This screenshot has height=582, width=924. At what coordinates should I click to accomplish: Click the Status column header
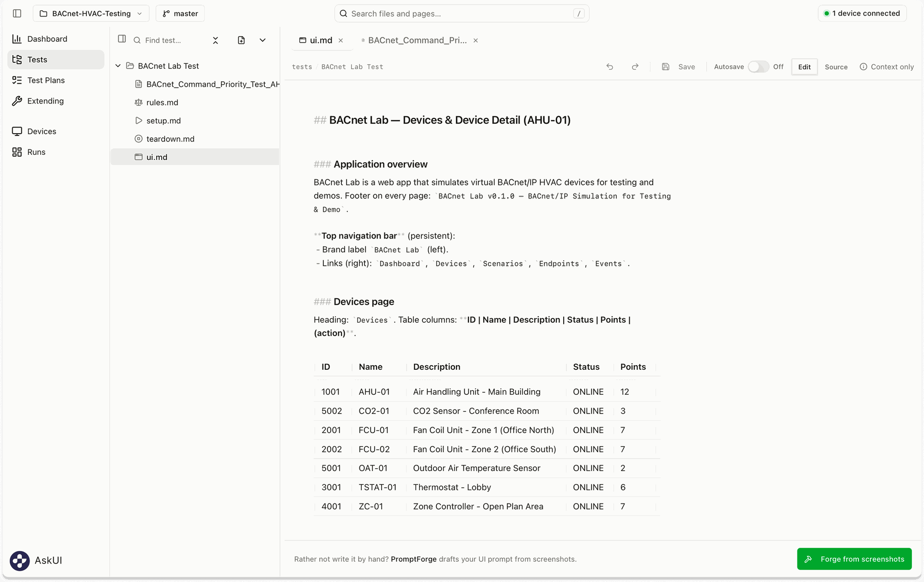click(586, 367)
